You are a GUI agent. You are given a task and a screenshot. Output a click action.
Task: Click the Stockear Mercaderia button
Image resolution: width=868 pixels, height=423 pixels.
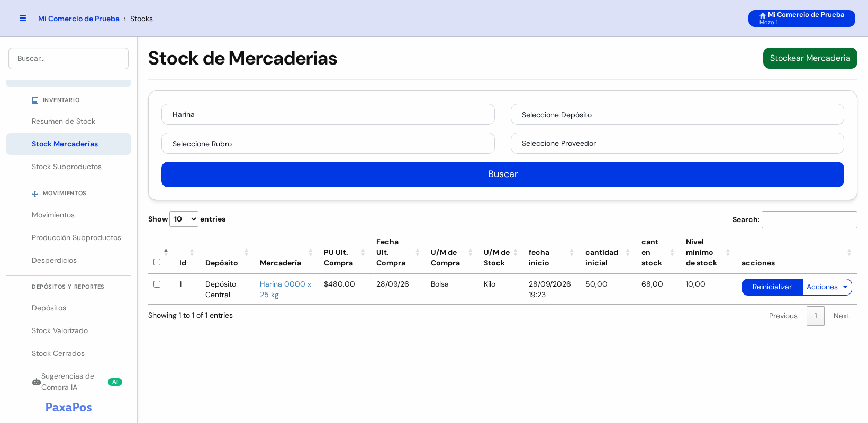tap(810, 58)
